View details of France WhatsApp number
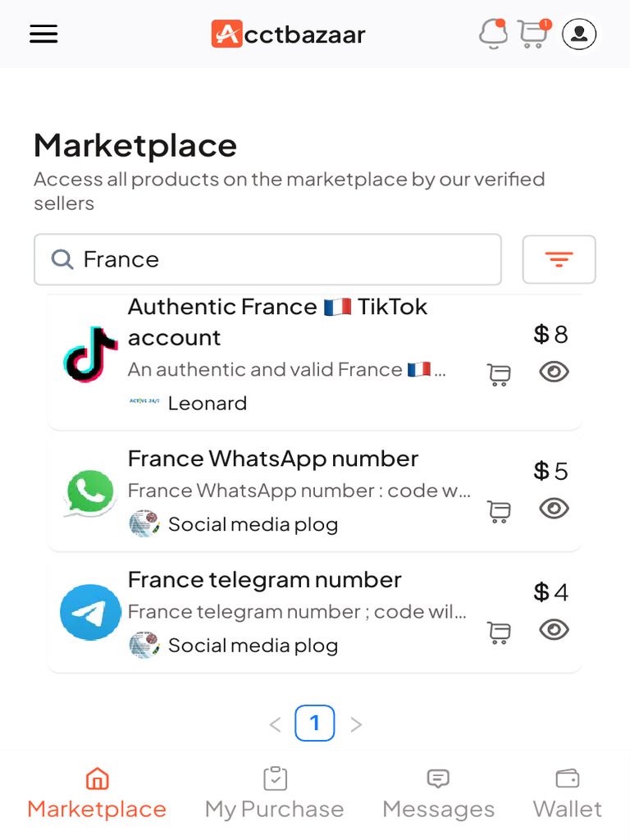 (555, 509)
